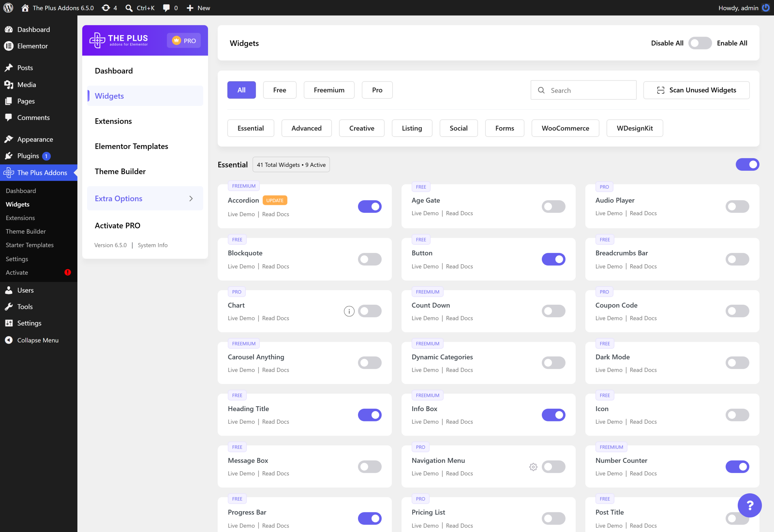
Task: Open the updates icon showing 4
Action: pyautogui.click(x=106, y=8)
